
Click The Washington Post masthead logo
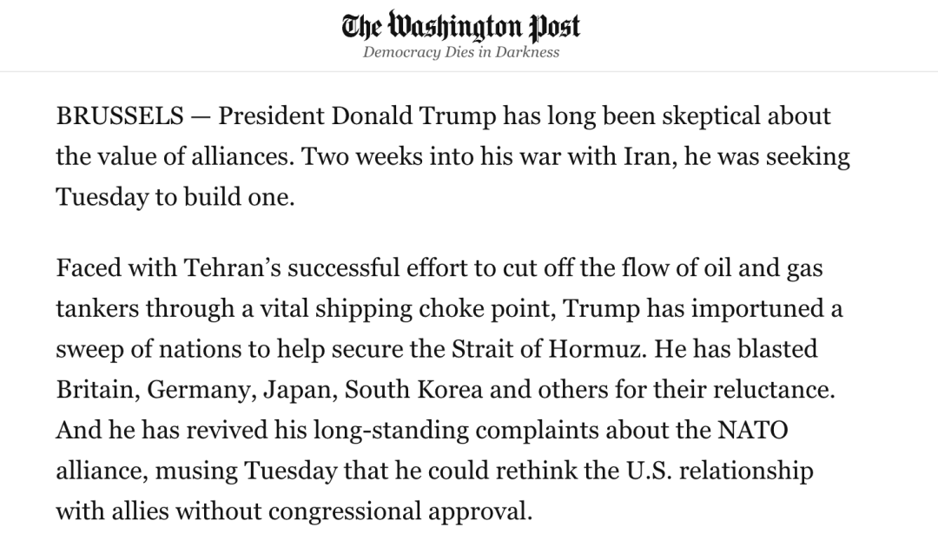460,26
